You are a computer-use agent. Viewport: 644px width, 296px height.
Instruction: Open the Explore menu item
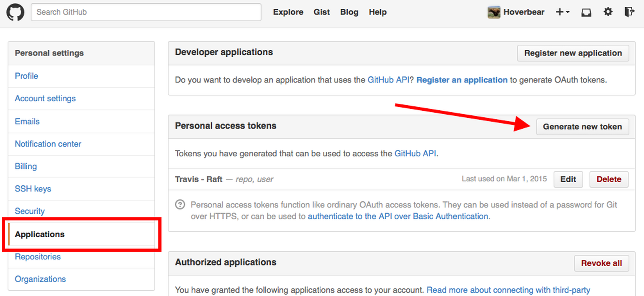coord(288,12)
